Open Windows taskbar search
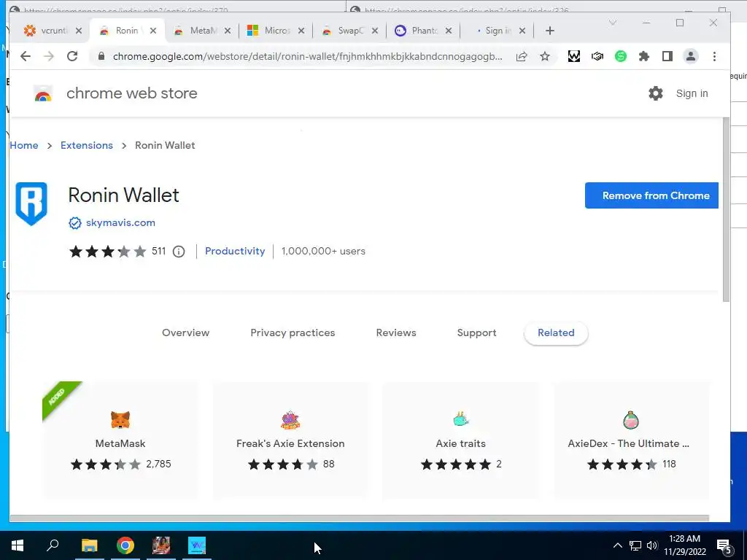 (x=53, y=545)
